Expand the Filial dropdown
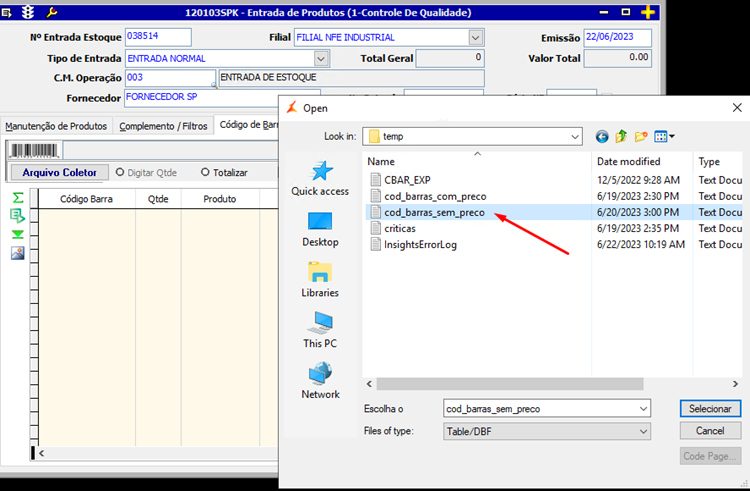Image resolution: width=750 pixels, height=491 pixels. [475, 38]
